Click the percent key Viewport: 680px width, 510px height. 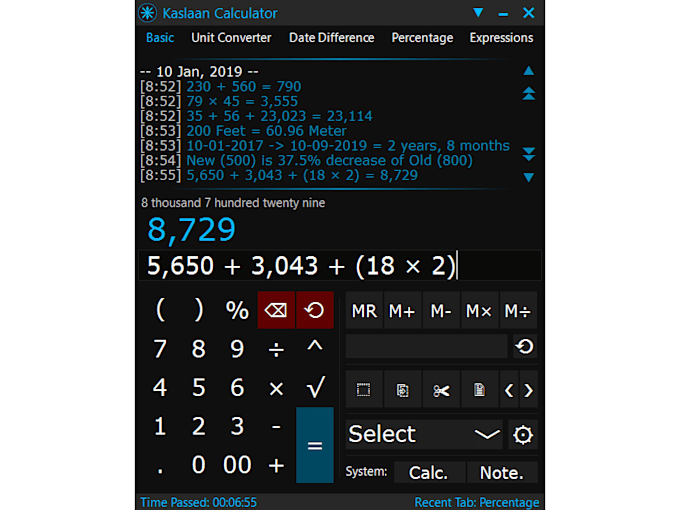click(x=237, y=310)
